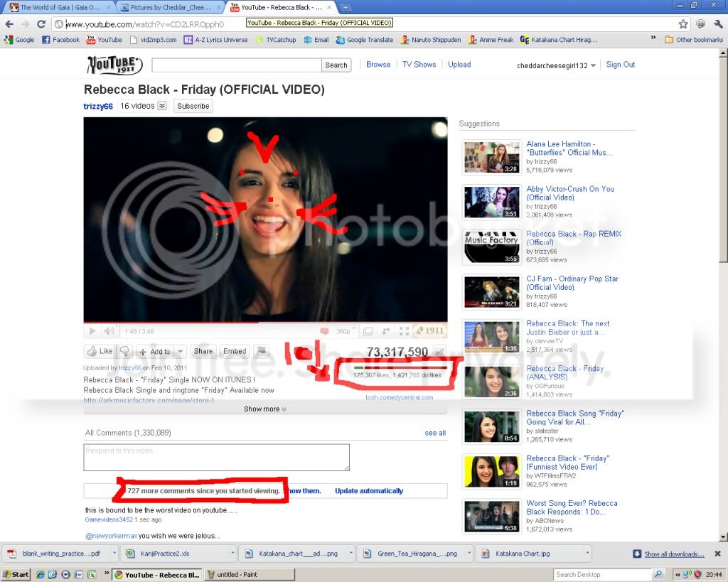Screen dimensions: 728x582
Task: Click the extension icon beside the star
Action: click(700, 23)
